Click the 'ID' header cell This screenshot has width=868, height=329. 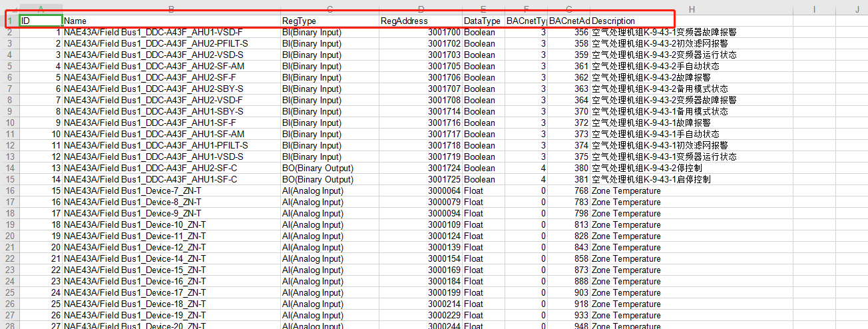coord(41,21)
